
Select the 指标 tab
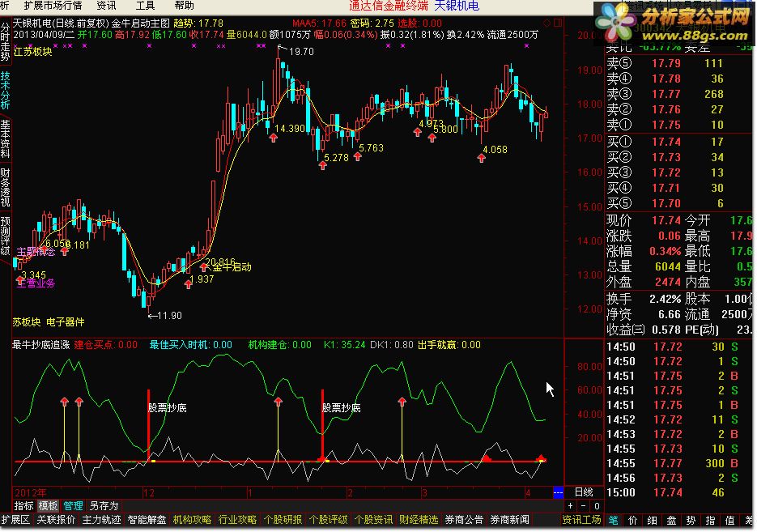(x=23, y=506)
